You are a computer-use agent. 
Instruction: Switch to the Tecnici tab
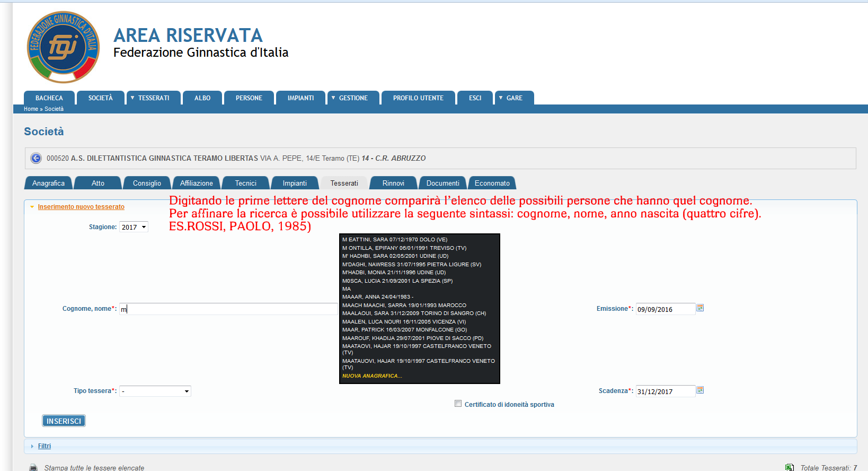246,183
